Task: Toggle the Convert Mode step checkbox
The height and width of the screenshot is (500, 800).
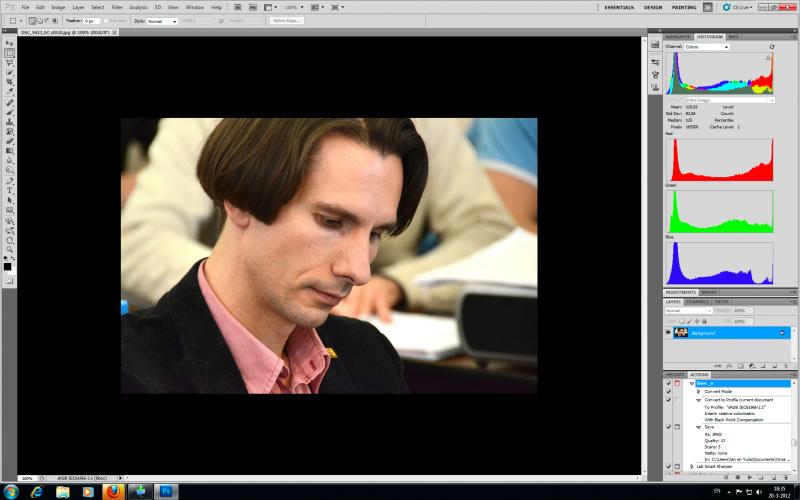Action: (668, 391)
